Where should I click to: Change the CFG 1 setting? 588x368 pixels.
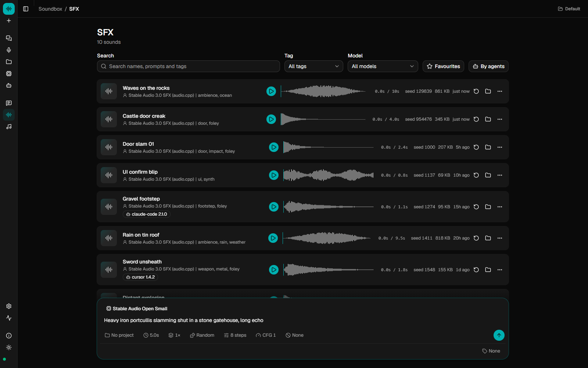pos(266,335)
